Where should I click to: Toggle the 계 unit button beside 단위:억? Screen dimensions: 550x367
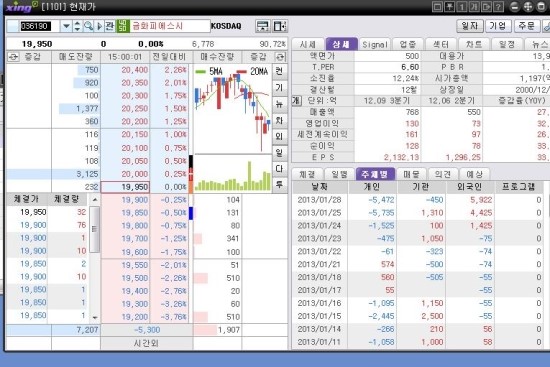(x=296, y=101)
